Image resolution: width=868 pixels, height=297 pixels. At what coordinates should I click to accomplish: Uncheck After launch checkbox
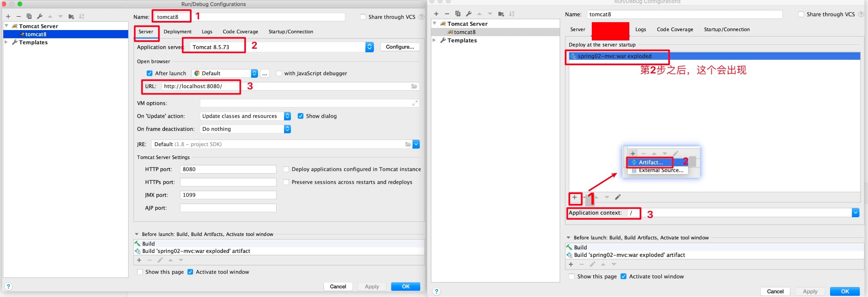pos(150,73)
